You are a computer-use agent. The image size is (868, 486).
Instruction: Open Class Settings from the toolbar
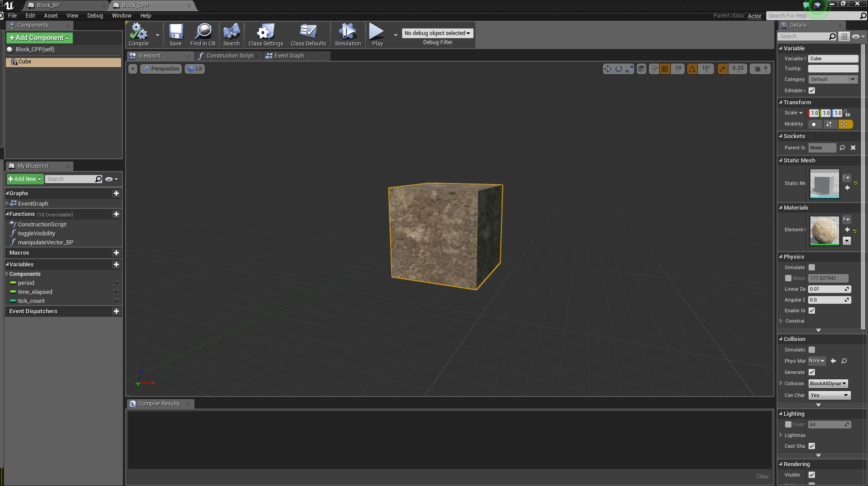[266, 35]
